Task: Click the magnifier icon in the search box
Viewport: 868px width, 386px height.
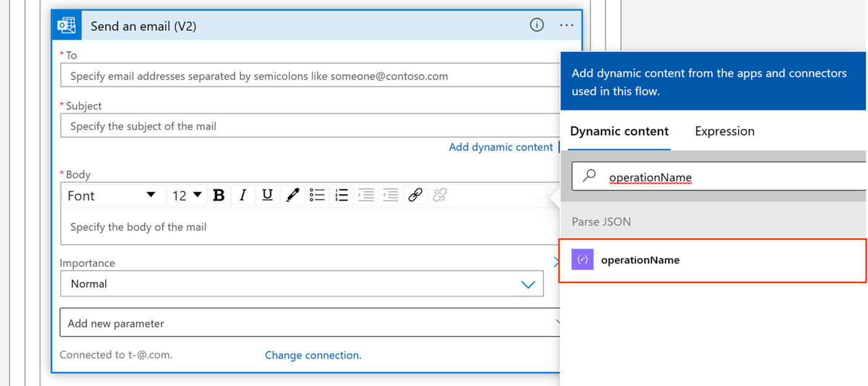Action: 590,176
